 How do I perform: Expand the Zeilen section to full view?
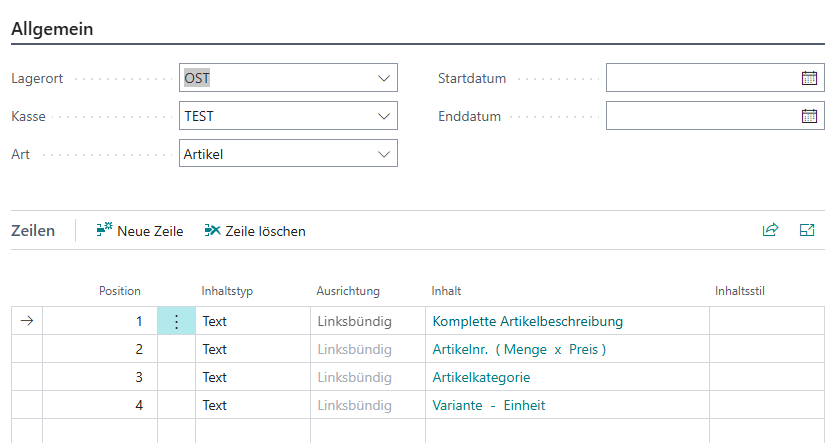807,230
